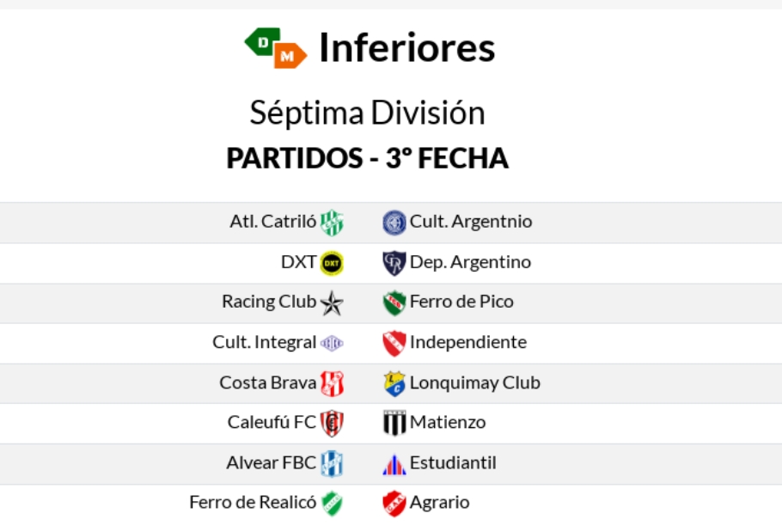Click the Independiente red shield crest
The image size is (782, 532).
(394, 343)
